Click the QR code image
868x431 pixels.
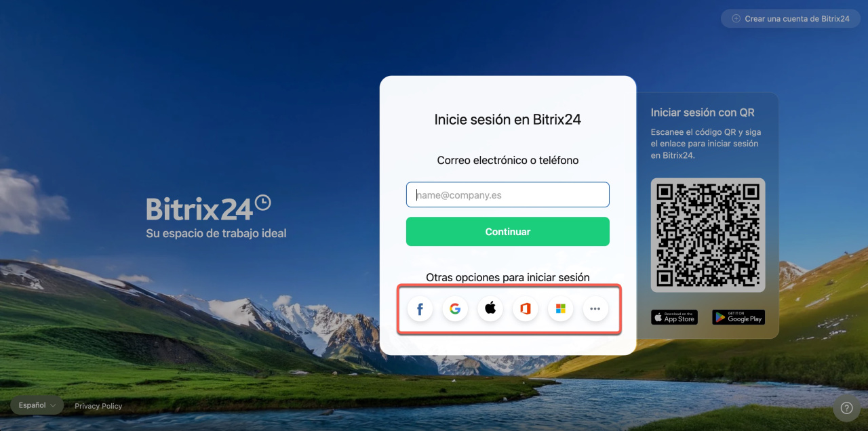coord(708,235)
